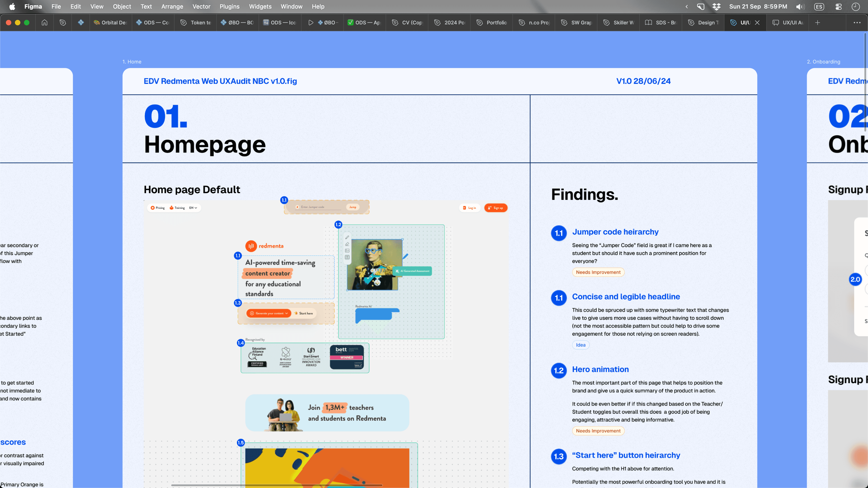868x488 pixels.
Task: Click the horizontal scrollbar at bottom
Action: pyautogui.click(x=276, y=485)
